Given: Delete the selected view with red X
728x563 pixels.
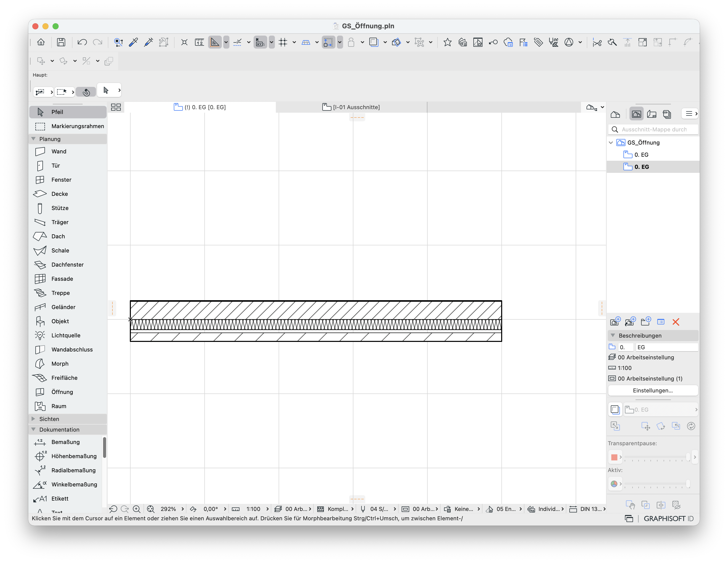Looking at the screenshot, I should [676, 322].
